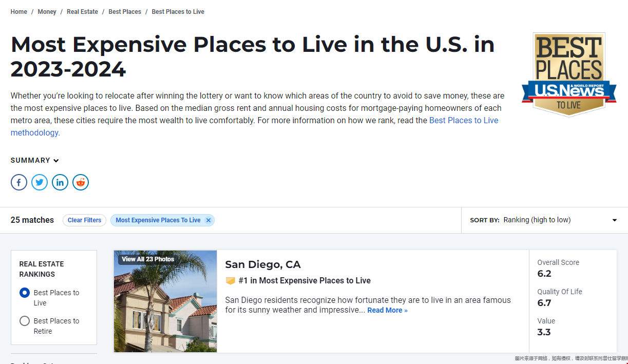This screenshot has width=628, height=364.
Task: Share the page on LinkedIn
Action: (60, 182)
